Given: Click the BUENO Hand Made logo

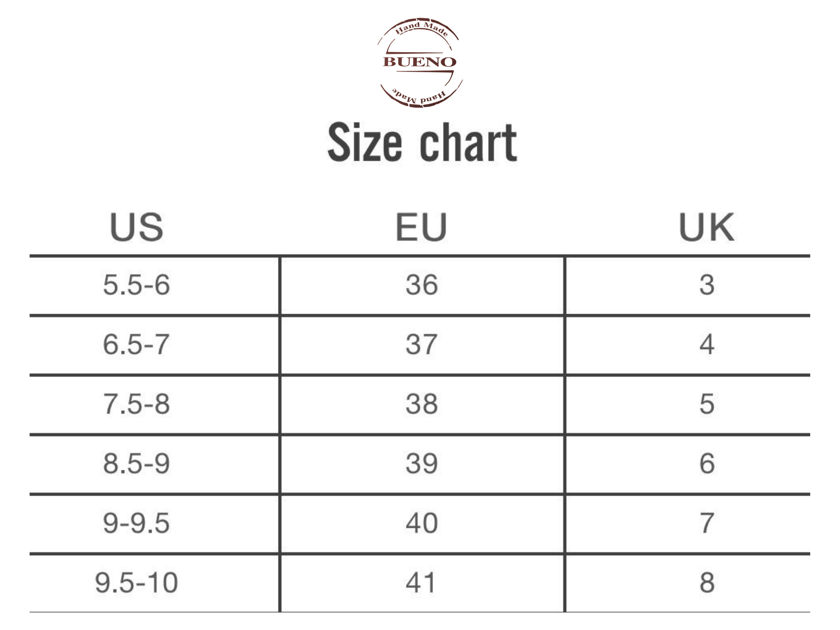Looking at the screenshot, I should pyautogui.click(x=420, y=62).
